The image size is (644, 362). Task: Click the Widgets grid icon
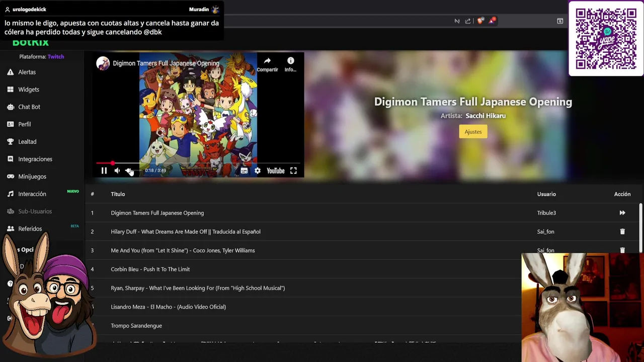[x=10, y=89]
